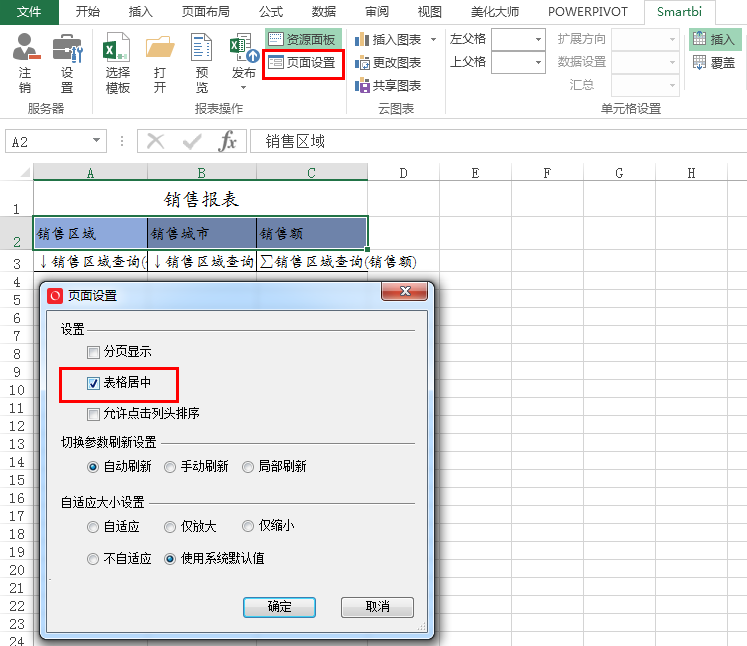
Task: Click the formula bar cancel X icon
Action: 155,141
